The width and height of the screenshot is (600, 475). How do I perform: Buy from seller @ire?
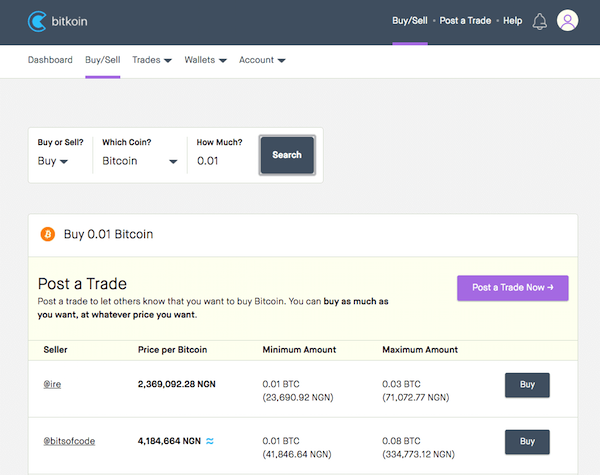click(527, 385)
